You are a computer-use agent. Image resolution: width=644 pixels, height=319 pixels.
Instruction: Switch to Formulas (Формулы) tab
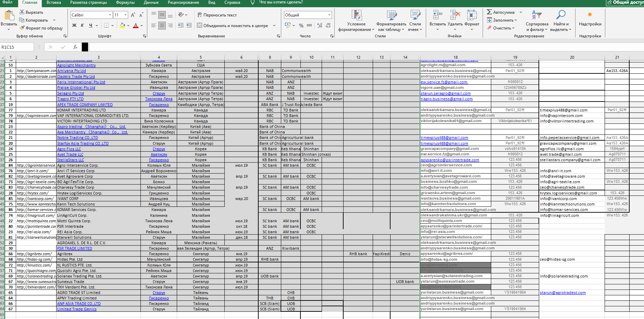[125, 2]
